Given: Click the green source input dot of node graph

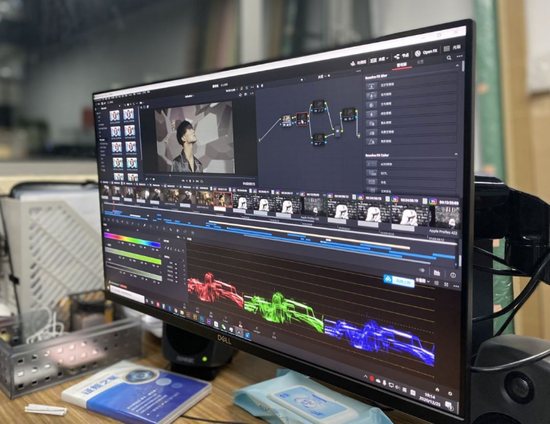Looking at the screenshot, I should point(260,140).
